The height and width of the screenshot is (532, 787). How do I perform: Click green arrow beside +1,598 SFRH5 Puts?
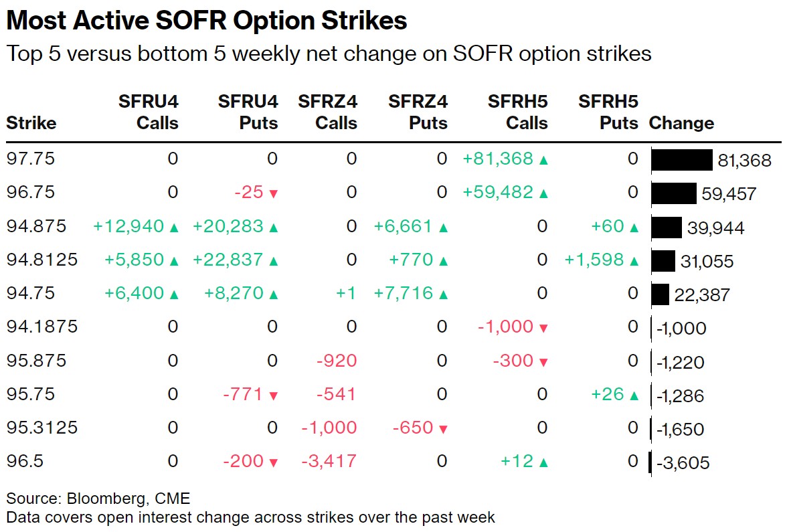[x=634, y=261]
